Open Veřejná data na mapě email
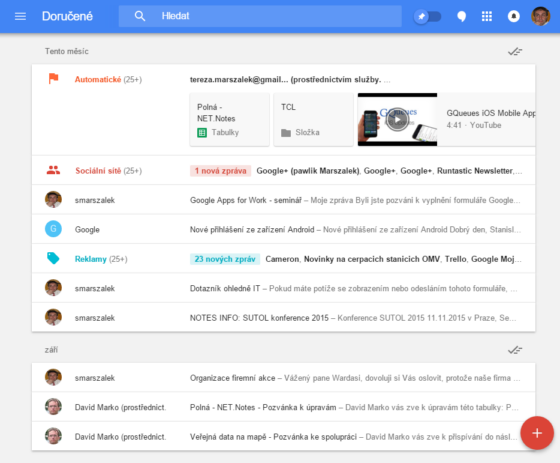Viewport: 560px width, 463px height. [283, 437]
